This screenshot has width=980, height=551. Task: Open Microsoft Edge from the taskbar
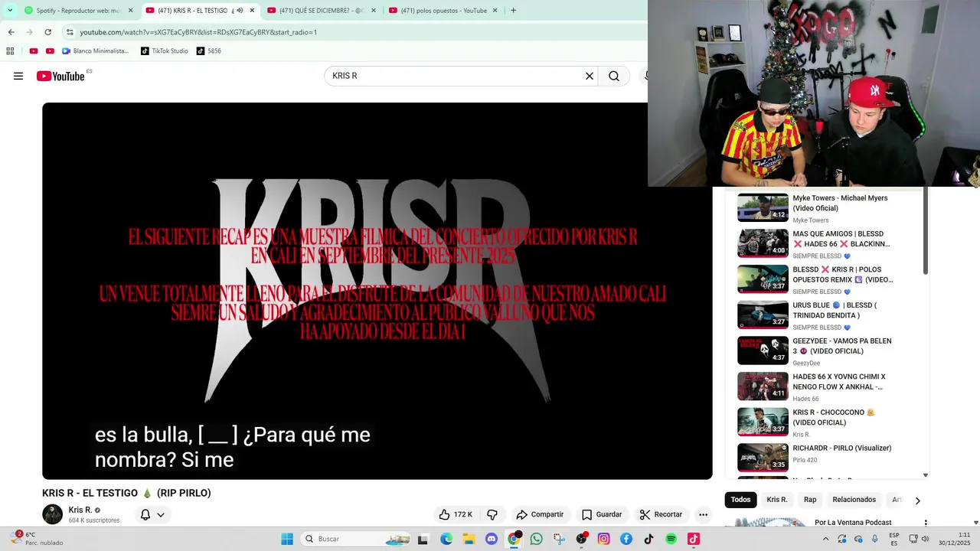pos(446,539)
